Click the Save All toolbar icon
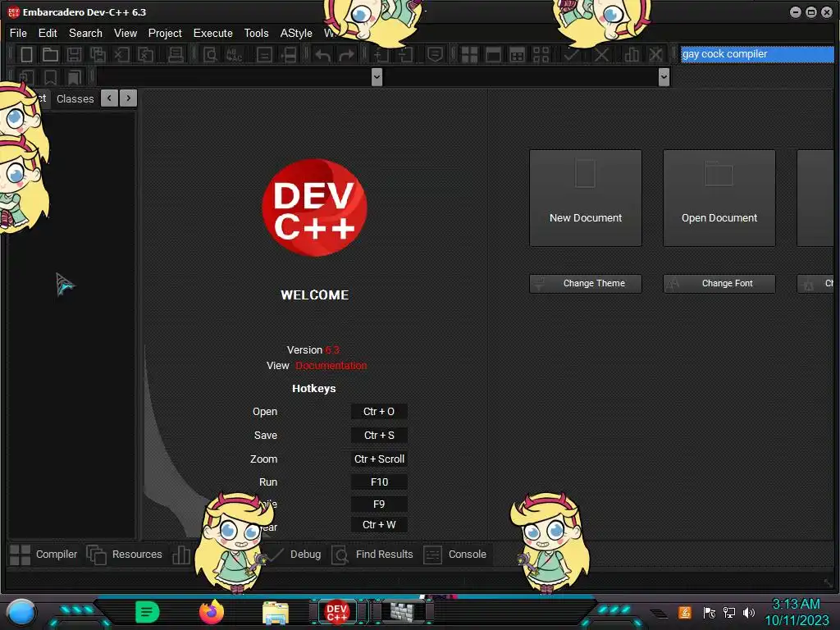The width and height of the screenshot is (840, 630). coord(98,54)
